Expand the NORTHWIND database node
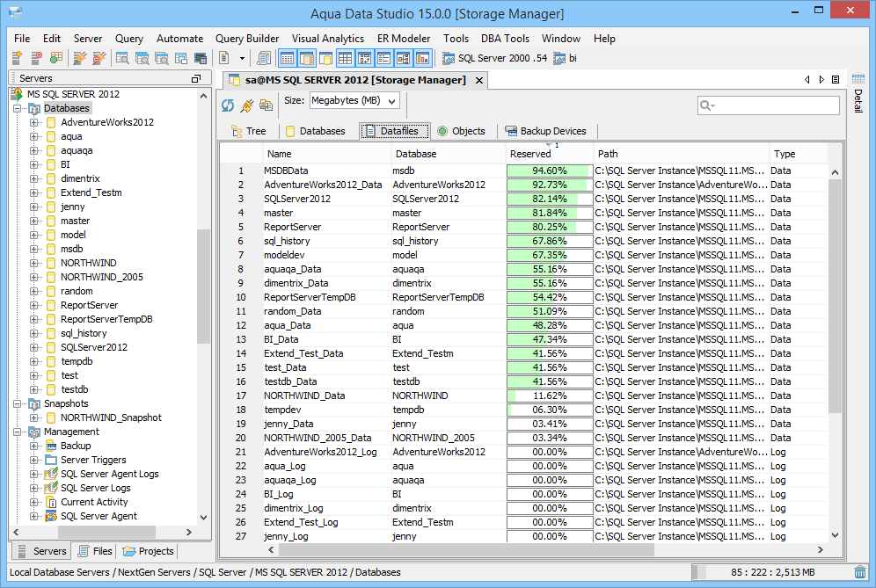 coord(34,263)
